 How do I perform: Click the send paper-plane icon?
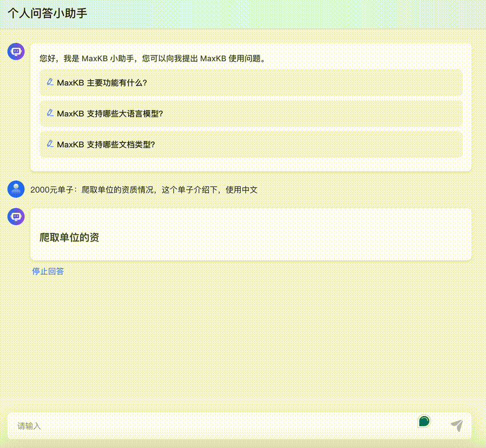[457, 425]
